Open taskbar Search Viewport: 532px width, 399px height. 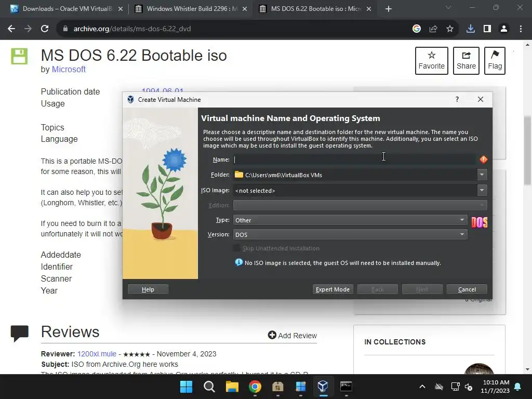coord(209,387)
